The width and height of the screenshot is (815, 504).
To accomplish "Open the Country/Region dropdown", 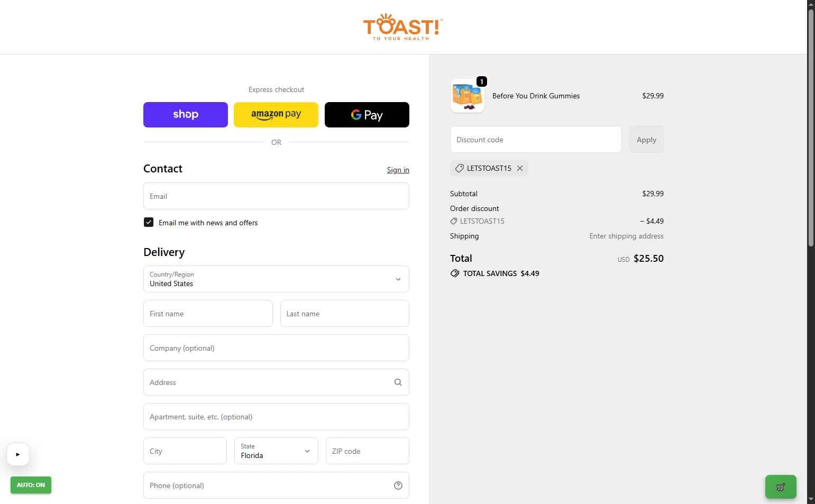I will click(x=276, y=279).
